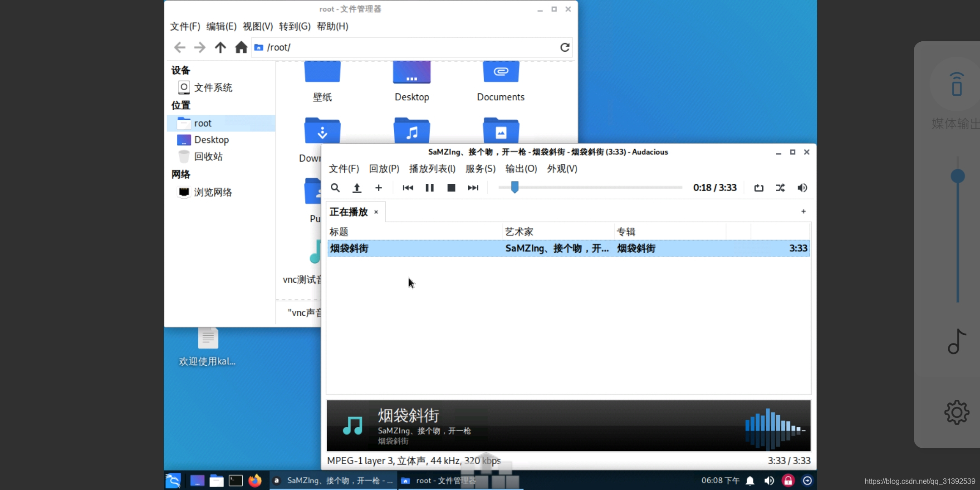980x490 pixels.
Task: Add files with the plus icon in Audacious toolbar
Action: (378, 188)
